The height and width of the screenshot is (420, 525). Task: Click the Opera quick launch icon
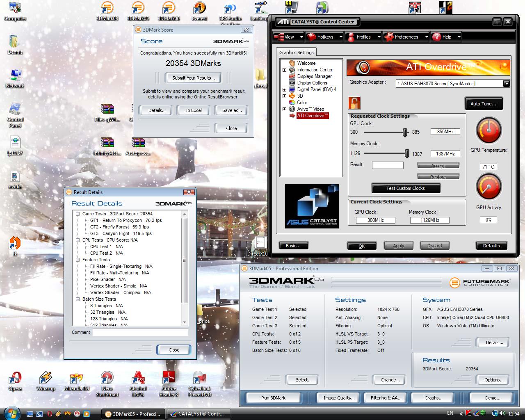[x=49, y=414]
